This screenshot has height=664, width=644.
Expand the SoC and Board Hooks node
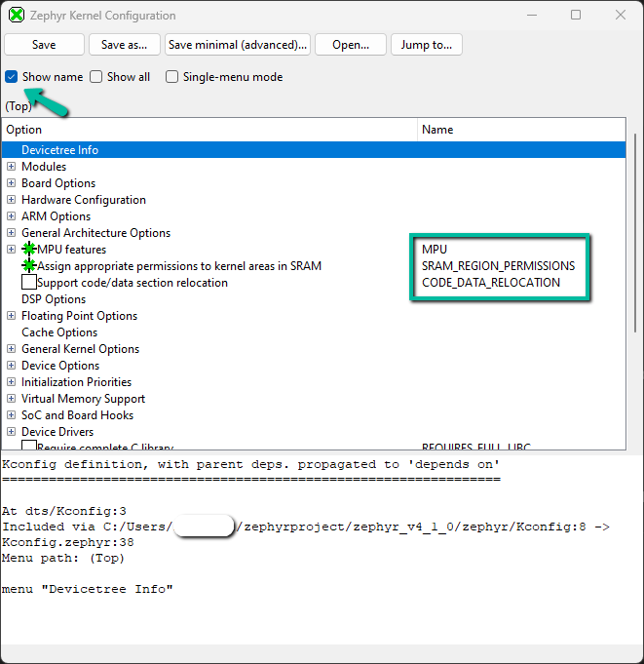pos(12,414)
